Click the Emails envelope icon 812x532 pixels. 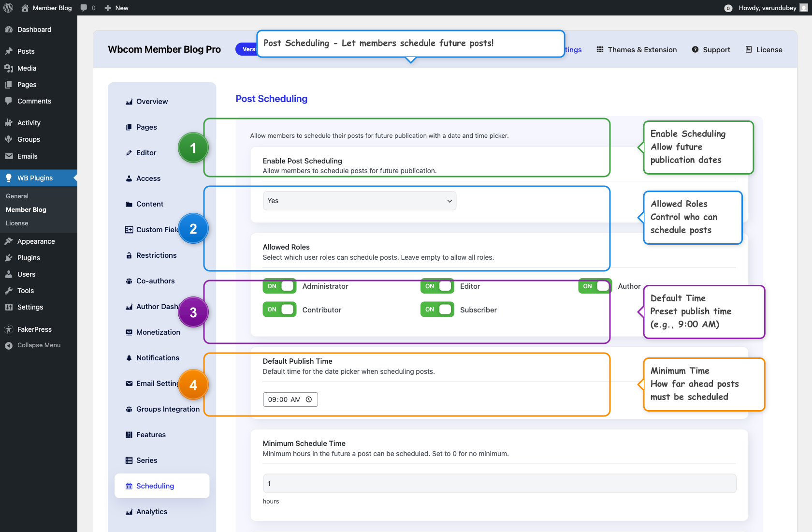click(x=9, y=156)
